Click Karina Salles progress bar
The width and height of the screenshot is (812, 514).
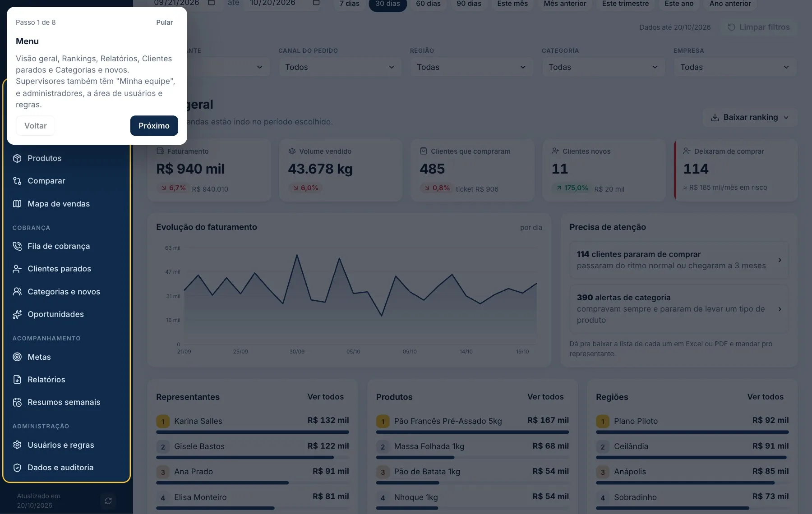pyautogui.click(x=253, y=432)
